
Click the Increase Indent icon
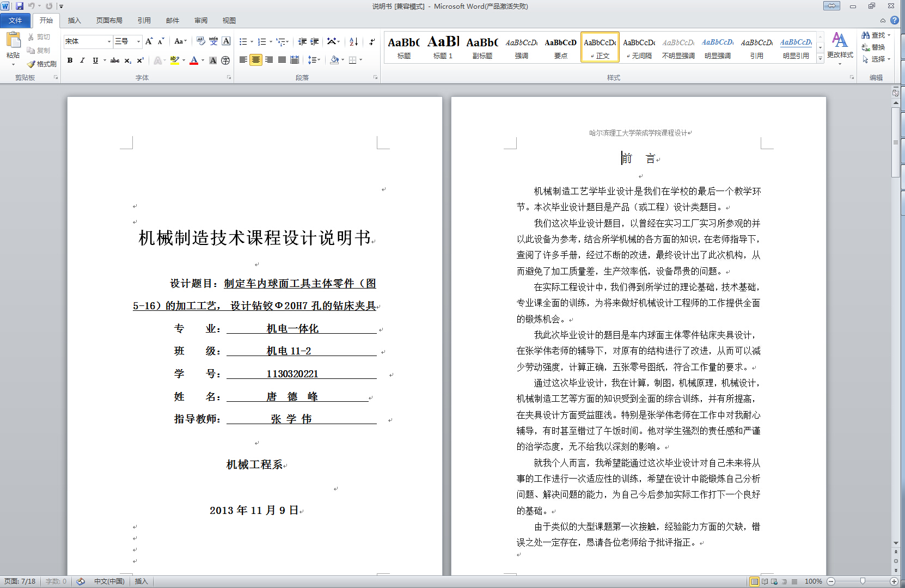click(x=315, y=41)
